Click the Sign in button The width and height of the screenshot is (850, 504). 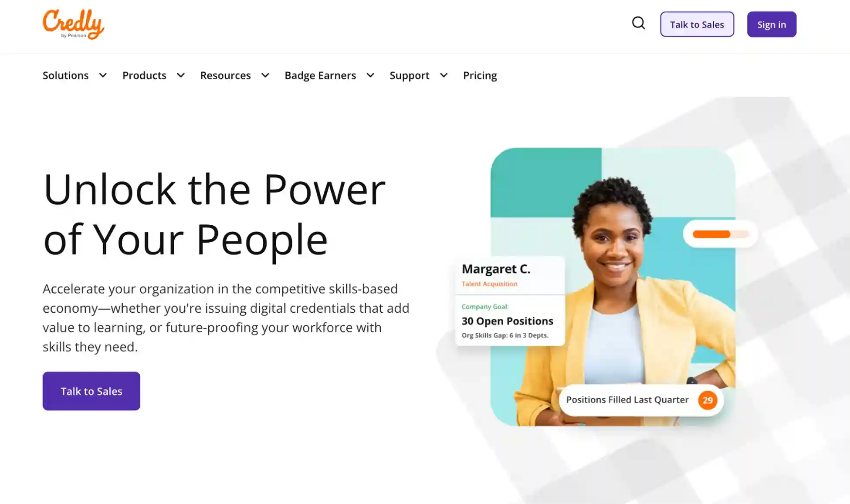tap(771, 24)
